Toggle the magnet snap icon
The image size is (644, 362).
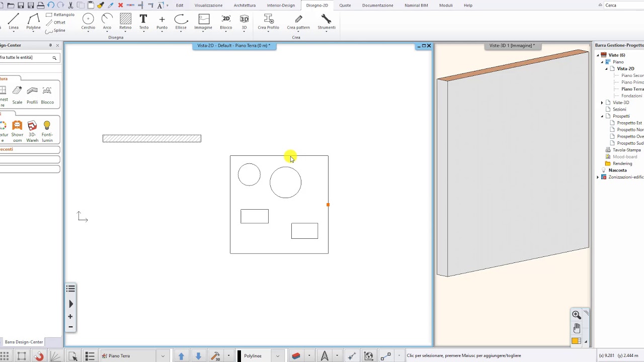(x=39, y=356)
